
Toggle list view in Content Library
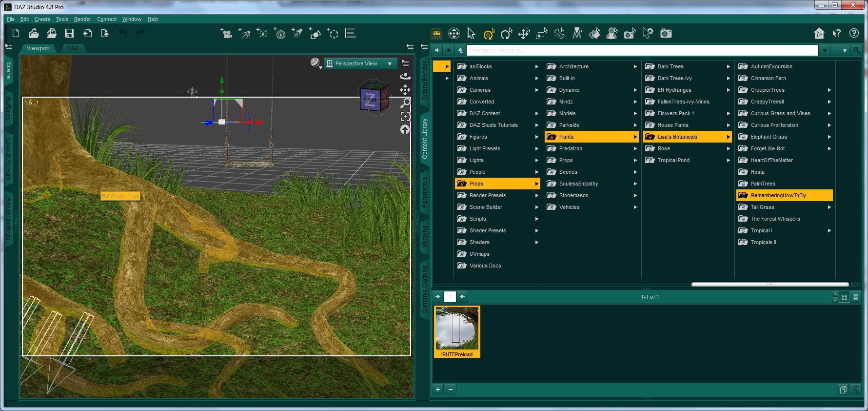[855, 297]
